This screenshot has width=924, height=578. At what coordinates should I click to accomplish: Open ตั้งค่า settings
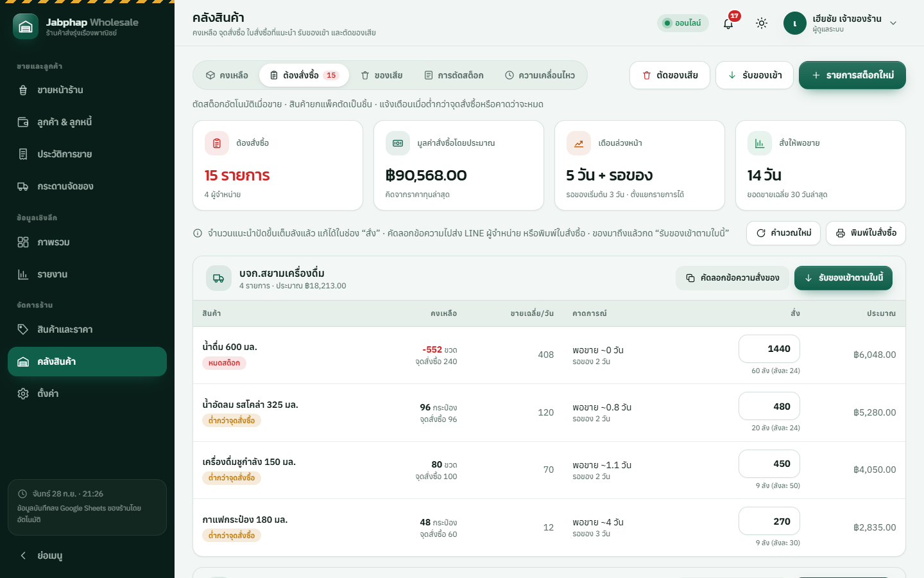pyautogui.click(x=87, y=394)
